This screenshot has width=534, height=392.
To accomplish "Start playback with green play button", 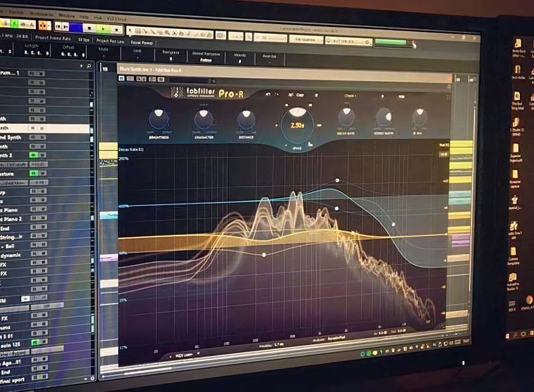I will coord(103,29).
